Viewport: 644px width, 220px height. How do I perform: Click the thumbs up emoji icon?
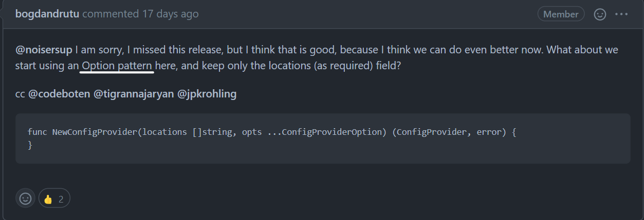(x=48, y=199)
